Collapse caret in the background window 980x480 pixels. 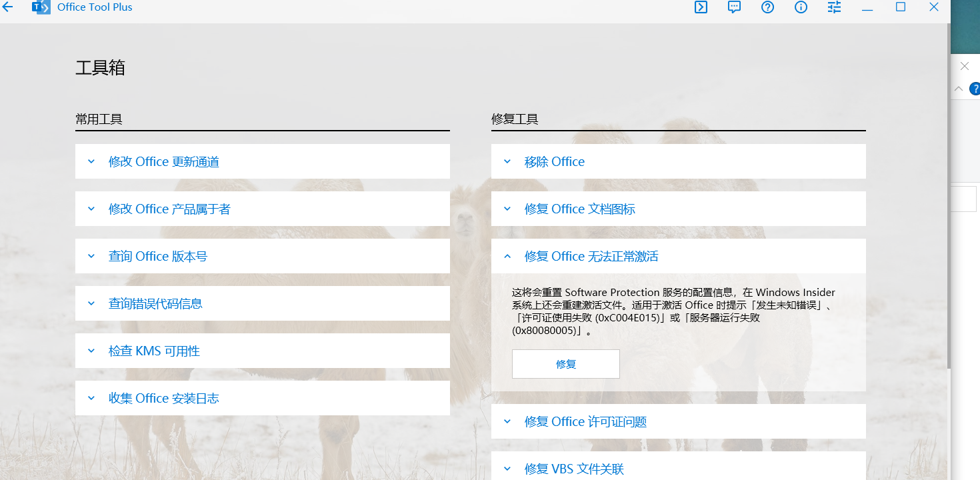(959, 88)
